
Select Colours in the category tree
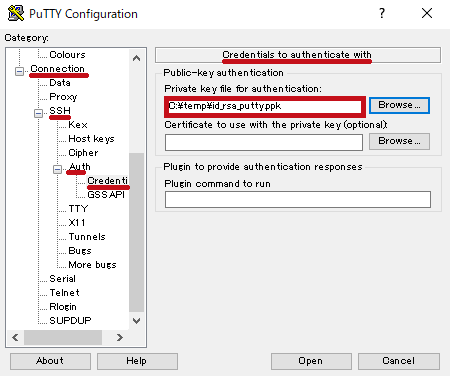coord(67,54)
